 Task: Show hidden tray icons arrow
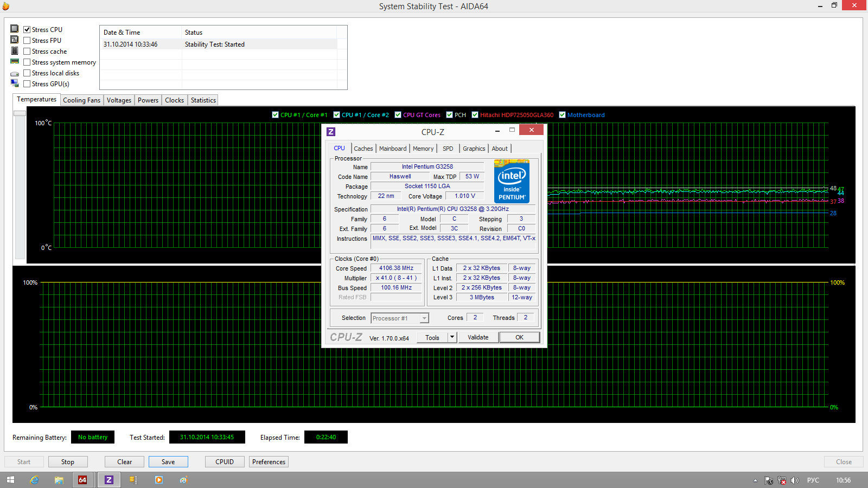click(755, 480)
